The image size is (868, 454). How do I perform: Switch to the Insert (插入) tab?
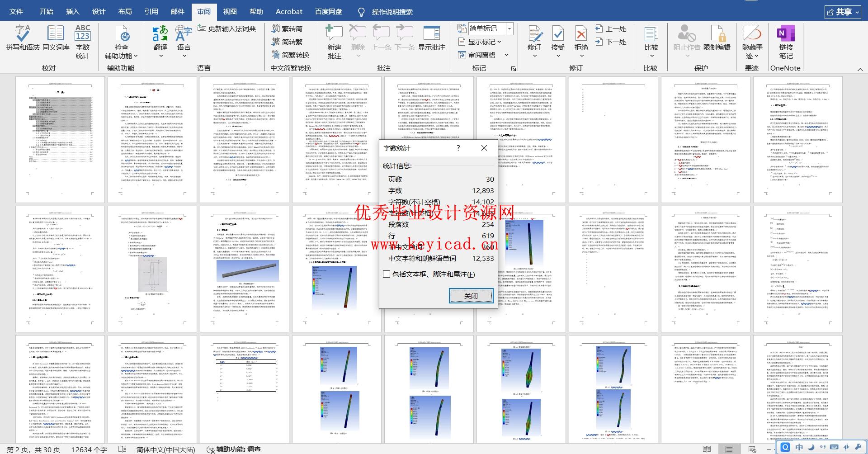pyautogui.click(x=72, y=12)
